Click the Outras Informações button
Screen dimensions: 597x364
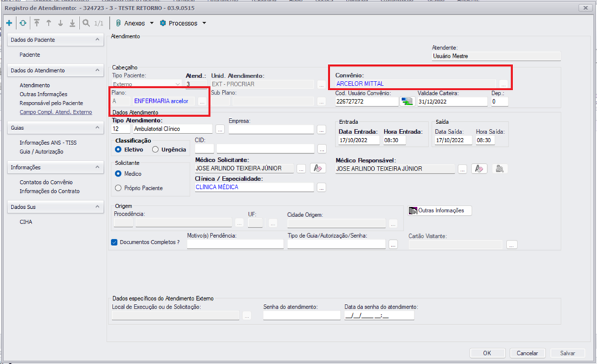coord(440,210)
